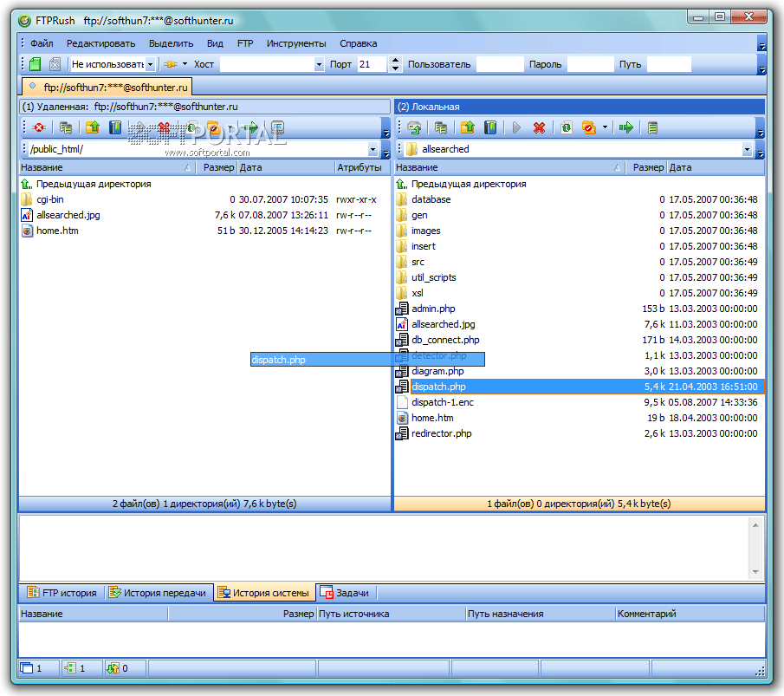The width and height of the screenshot is (784, 696).
Task: Click the refresh page icon in local toolbar
Action: click(566, 128)
